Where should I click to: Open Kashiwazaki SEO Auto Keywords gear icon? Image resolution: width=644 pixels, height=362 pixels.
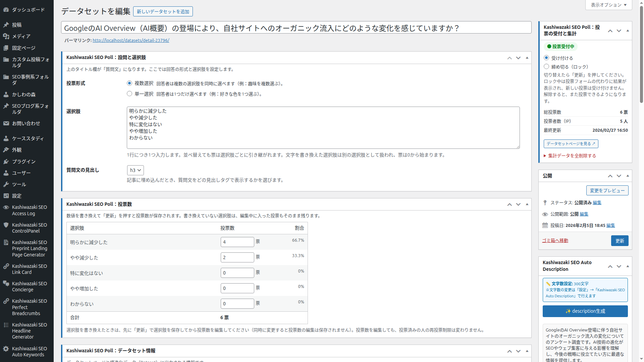(6, 349)
